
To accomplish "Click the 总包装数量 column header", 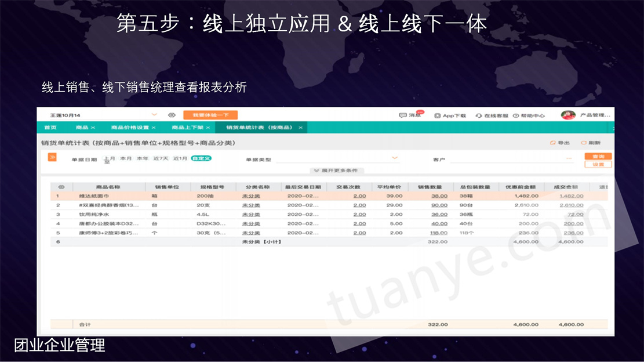I will [475, 187].
